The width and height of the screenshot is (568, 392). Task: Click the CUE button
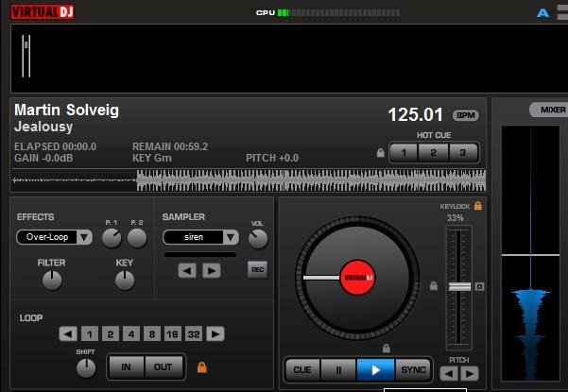[302, 369]
